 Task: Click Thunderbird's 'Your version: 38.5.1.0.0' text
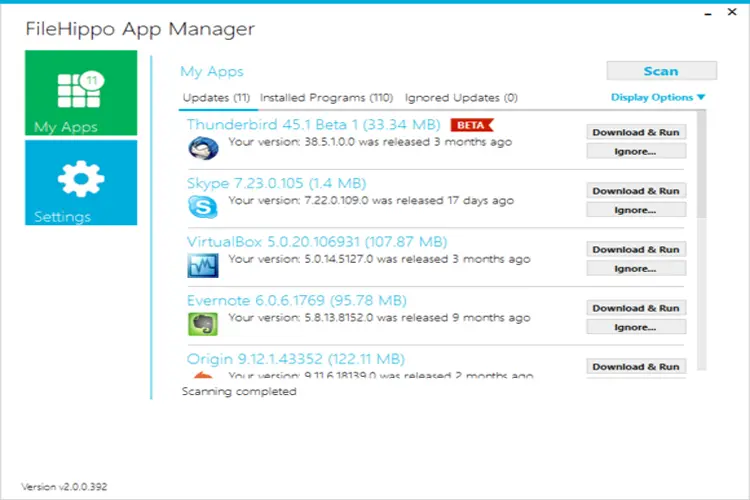click(x=370, y=142)
